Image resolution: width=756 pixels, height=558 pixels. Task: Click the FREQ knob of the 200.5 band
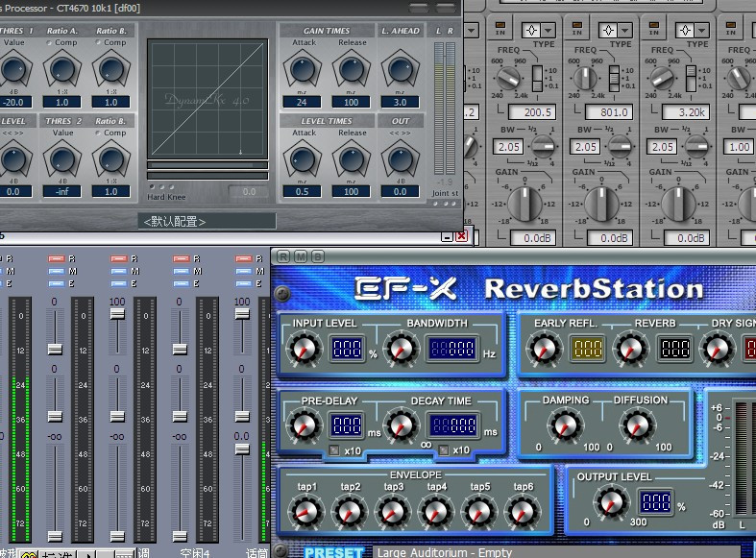pos(508,78)
